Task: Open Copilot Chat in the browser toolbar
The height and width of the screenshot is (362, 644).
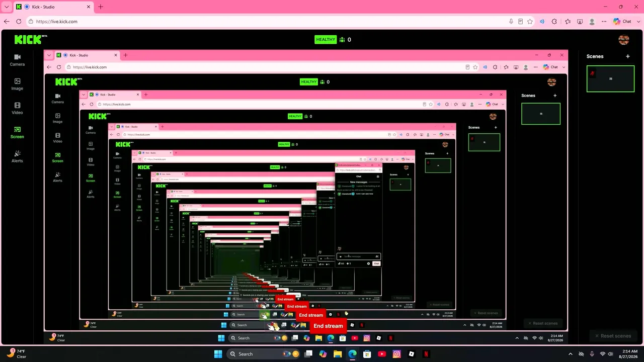Action: click(x=622, y=22)
